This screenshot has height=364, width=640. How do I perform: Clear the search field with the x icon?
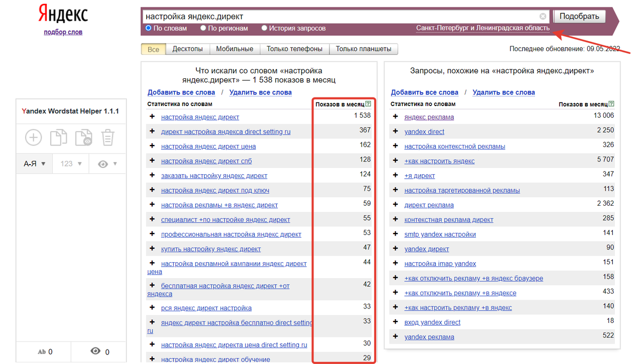click(543, 16)
